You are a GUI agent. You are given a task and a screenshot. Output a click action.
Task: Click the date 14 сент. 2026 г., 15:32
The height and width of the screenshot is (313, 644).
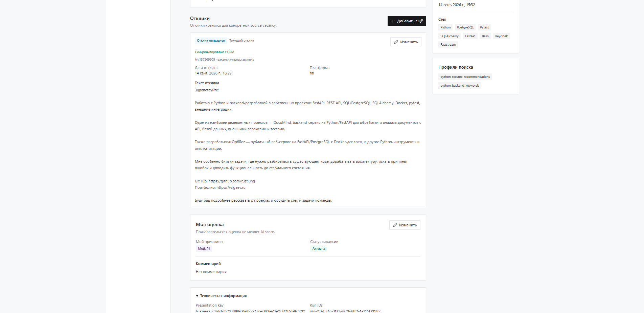coord(457,5)
